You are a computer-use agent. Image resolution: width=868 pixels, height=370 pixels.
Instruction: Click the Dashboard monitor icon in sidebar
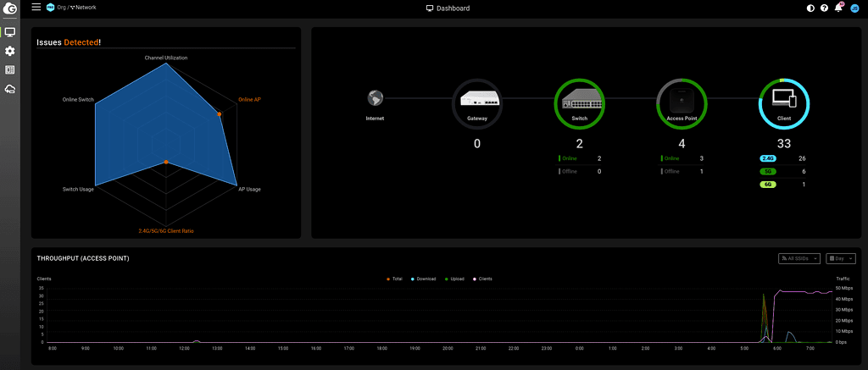click(x=10, y=32)
